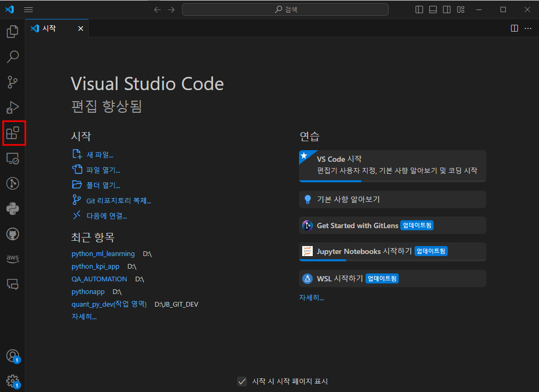Screen dimensions: 539x392
Task: Click 자세히... under 연습 walkthroughs
Action: [312, 298]
